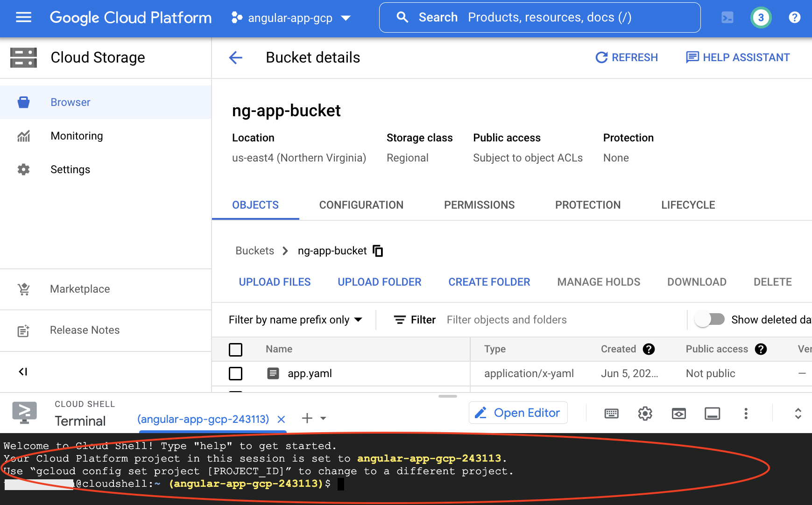Toggle the on-screen keyboard icon
Viewport: 812px width, 505px height.
(611, 414)
